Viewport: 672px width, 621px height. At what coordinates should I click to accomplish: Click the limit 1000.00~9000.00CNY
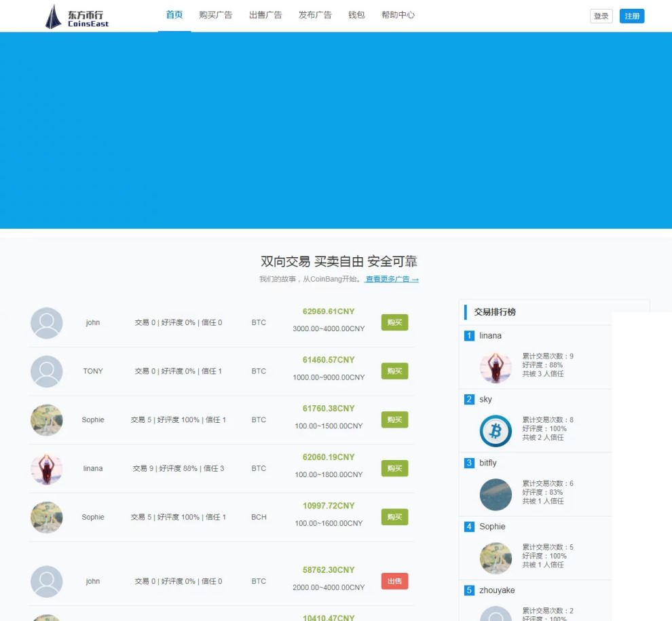coord(329,377)
